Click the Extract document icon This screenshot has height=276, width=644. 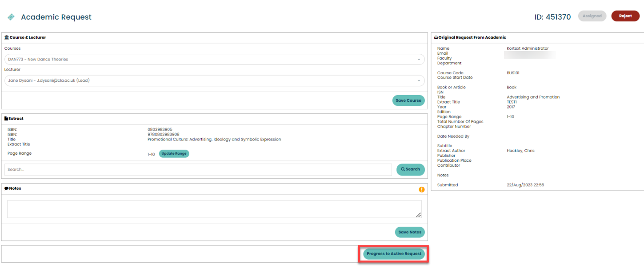(x=6, y=119)
